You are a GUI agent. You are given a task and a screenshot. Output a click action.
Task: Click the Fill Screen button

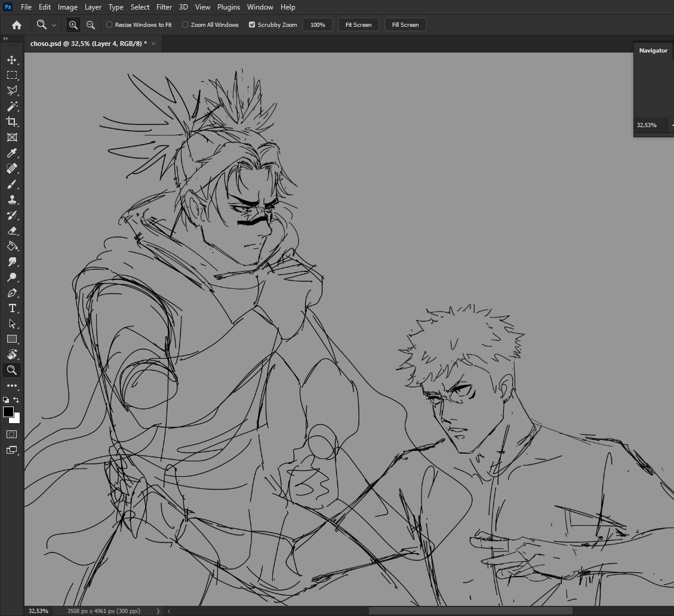click(x=405, y=24)
